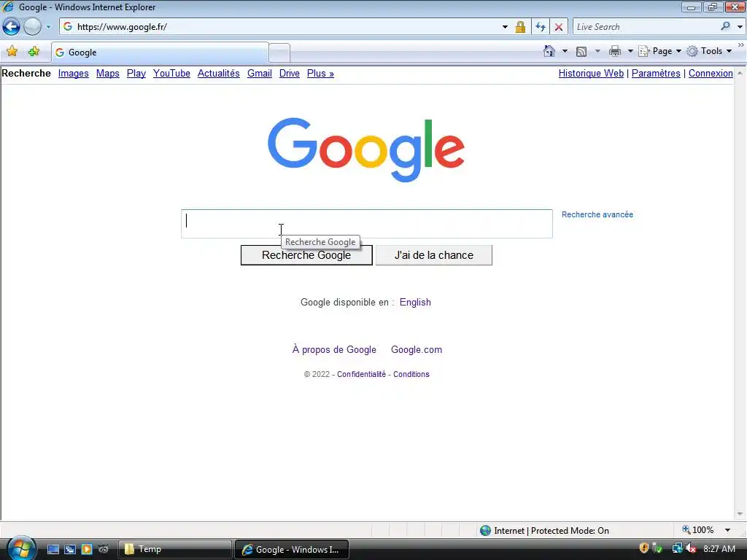Open the Drive link

(289, 74)
